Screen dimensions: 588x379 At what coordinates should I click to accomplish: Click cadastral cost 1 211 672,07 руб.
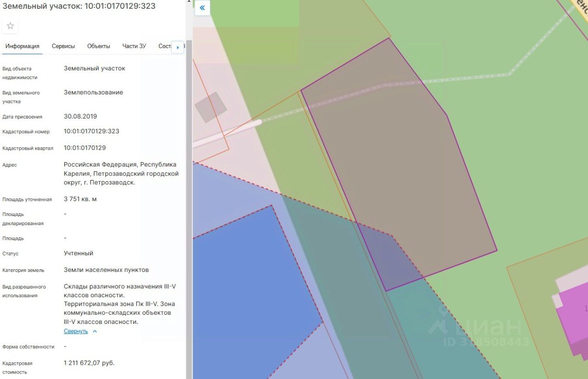(89, 363)
